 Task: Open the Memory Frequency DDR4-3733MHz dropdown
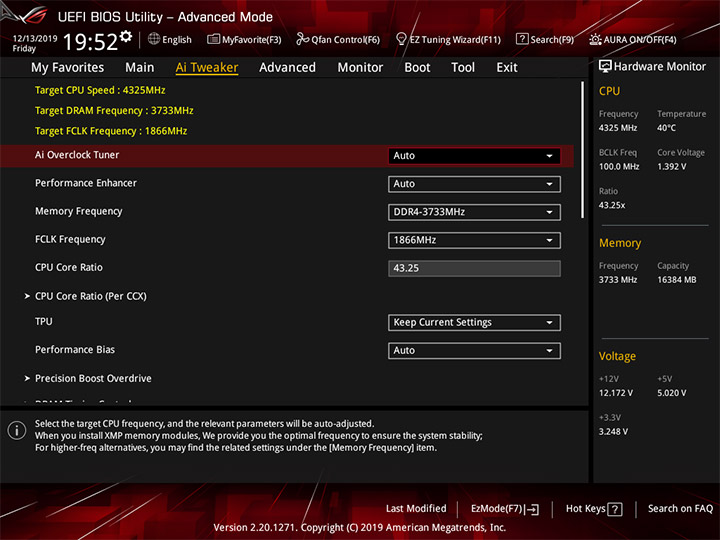474,212
